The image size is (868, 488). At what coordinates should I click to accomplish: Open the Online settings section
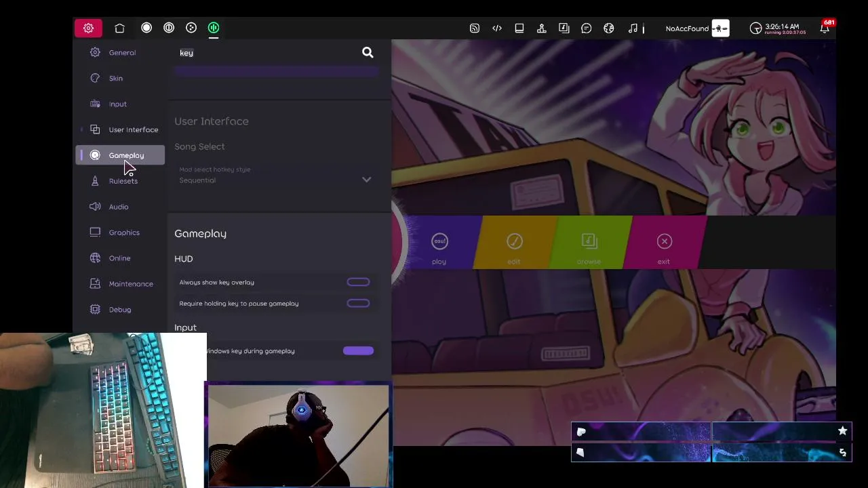tap(120, 258)
